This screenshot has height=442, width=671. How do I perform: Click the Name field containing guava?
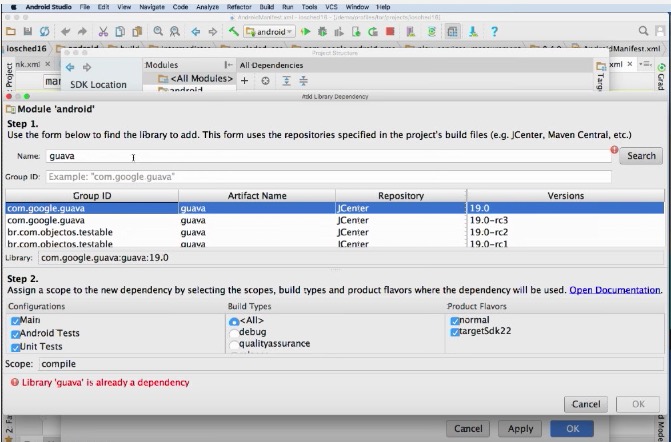[328, 156]
